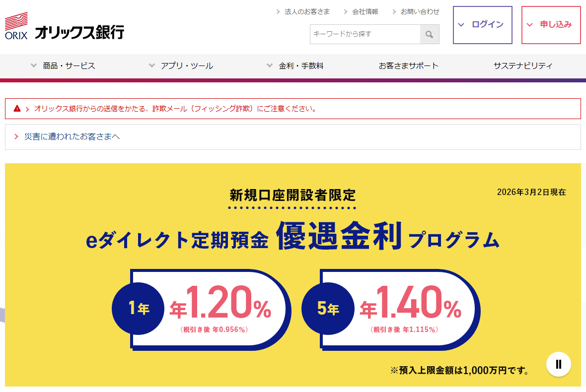Expand the 金利・手数料 menu
586x392 pixels.
click(x=295, y=65)
